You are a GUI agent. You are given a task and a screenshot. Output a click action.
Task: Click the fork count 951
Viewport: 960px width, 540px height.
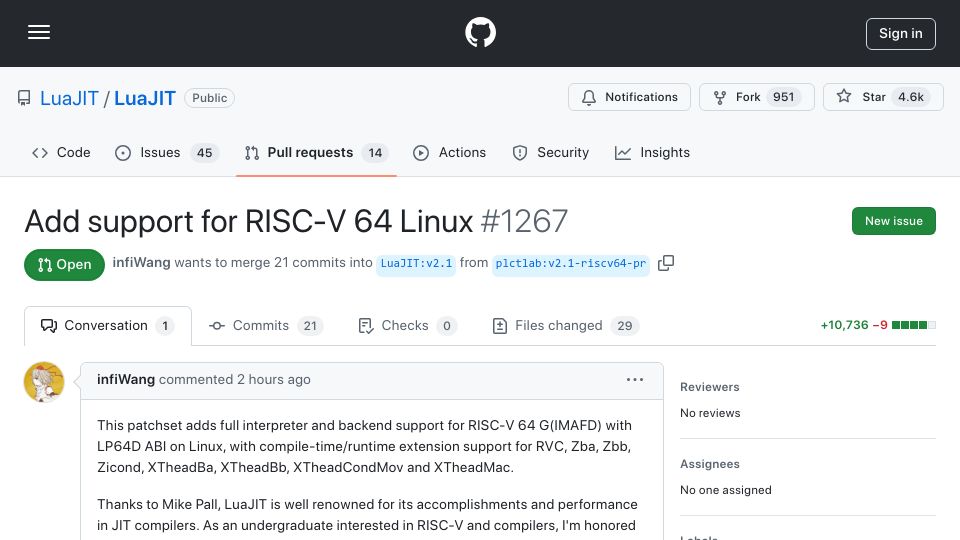pos(783,97)
